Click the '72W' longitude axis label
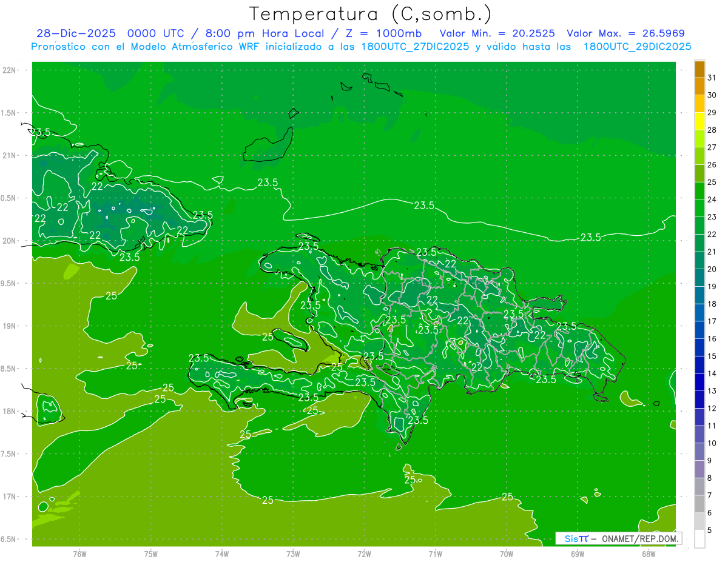 click(x=364, y=554)
